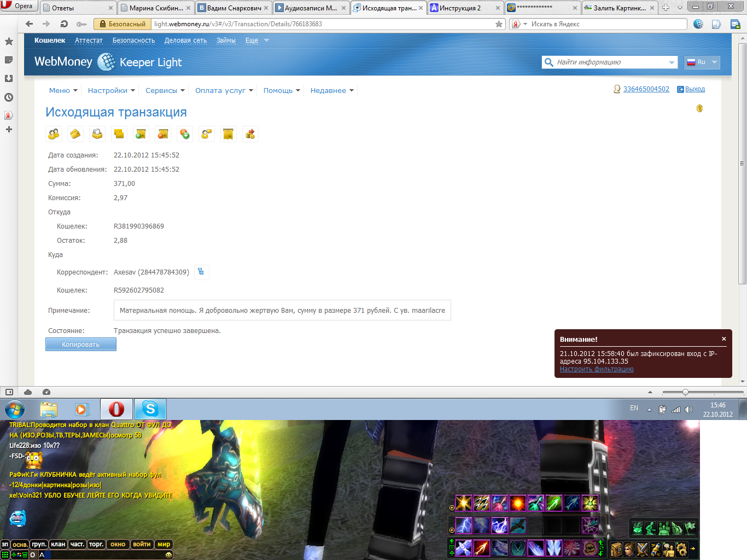Toggle the Opera panels button in the status bar
Viewport: 747px width, 560px height.
tap(9, 392)
